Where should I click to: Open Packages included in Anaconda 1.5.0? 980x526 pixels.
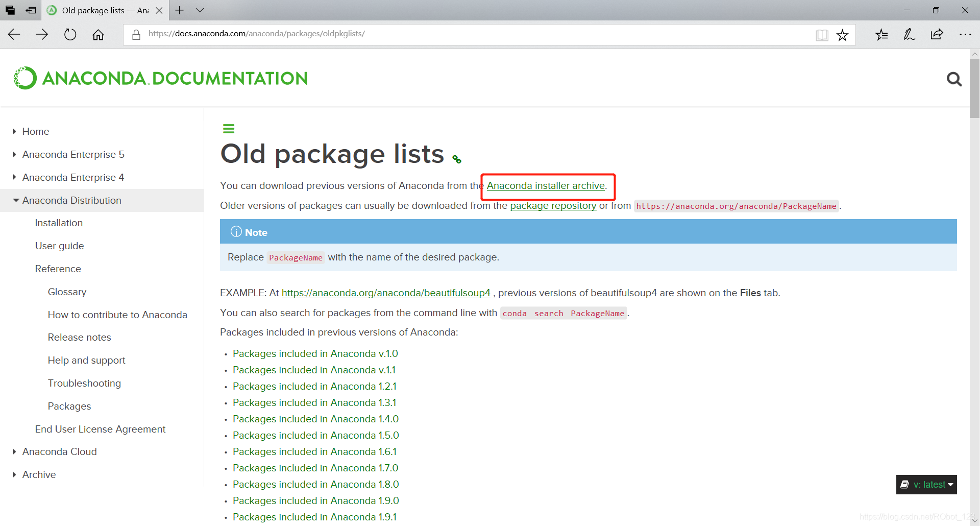tap(315, 435)
